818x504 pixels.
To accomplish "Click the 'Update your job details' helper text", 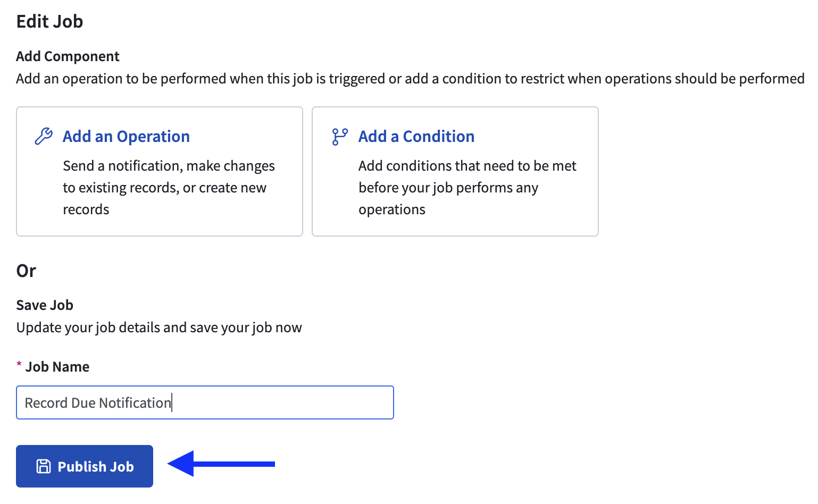I will tap(159, 327).
